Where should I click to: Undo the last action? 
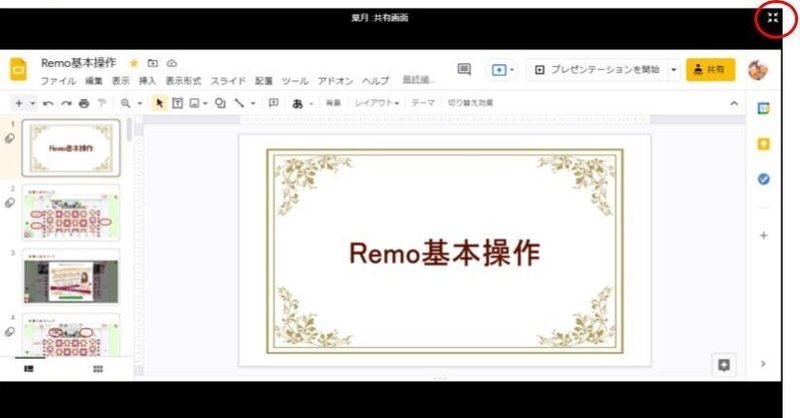tap(48, 104)
